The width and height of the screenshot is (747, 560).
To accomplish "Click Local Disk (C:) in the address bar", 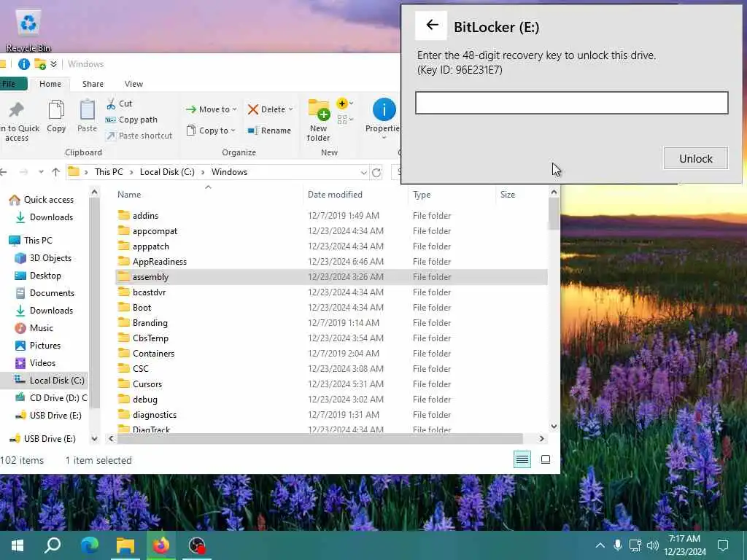I will 167,172.
